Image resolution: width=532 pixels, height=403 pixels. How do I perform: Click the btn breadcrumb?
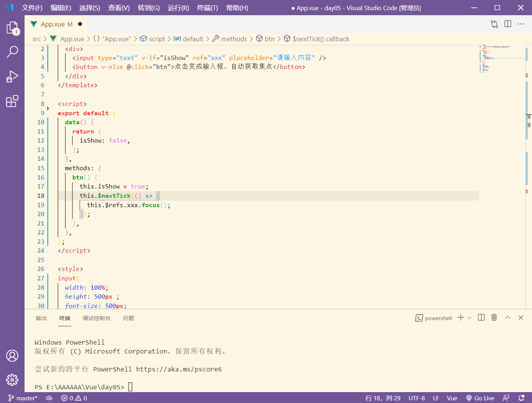point(265,39)
